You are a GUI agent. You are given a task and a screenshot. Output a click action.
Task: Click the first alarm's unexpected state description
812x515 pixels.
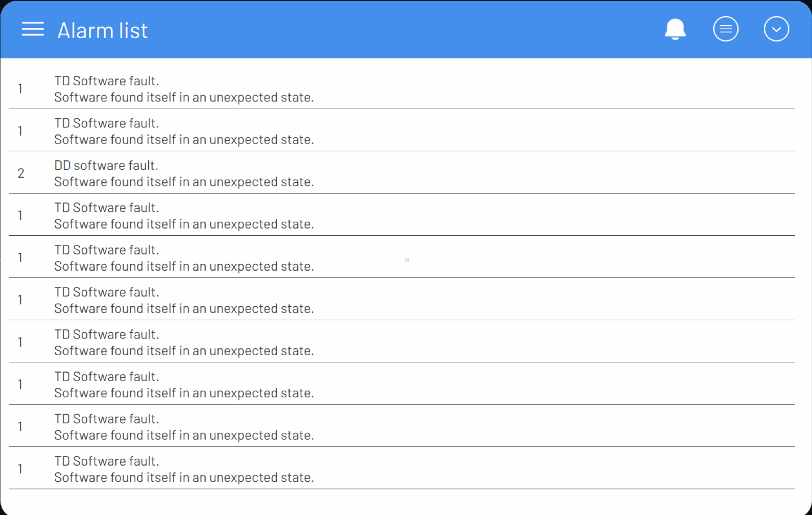coord(184,97)
